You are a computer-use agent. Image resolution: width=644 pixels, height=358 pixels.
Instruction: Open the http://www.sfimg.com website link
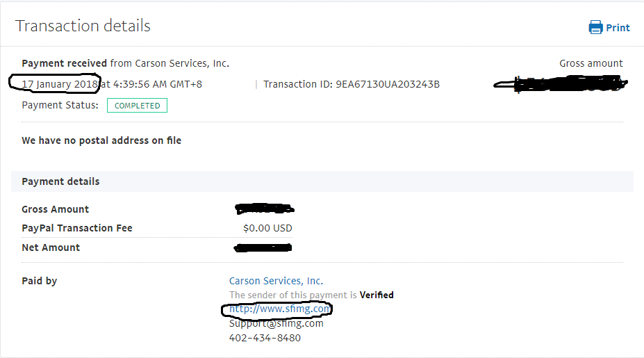click(x=279, y=309)
